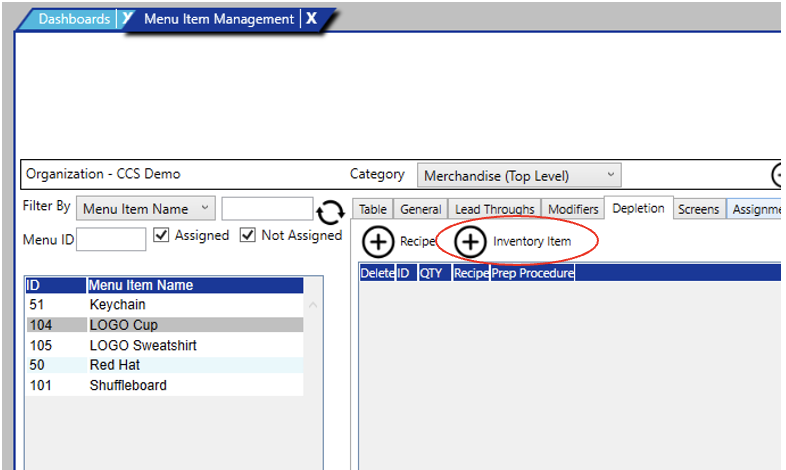Viewport: 786px width, 470px height.
Task: Select the Modifiers tab
Action: click(573, 209)
